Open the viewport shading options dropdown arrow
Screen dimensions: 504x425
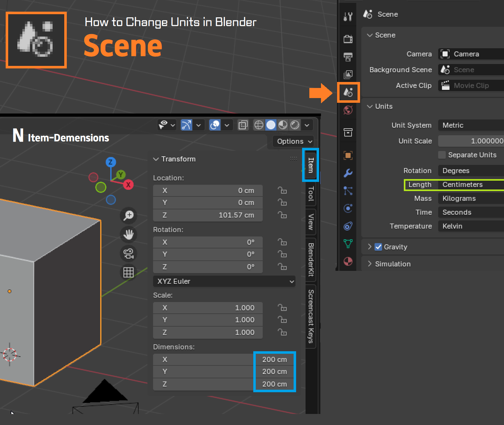(307, 125)
